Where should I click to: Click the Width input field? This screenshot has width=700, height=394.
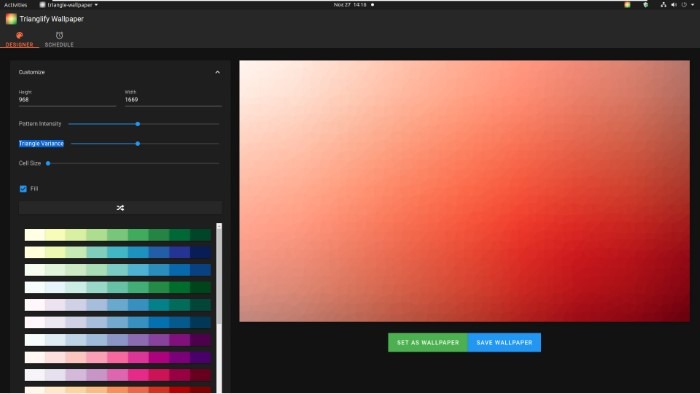pyautogui.click(x=173, y=100)
